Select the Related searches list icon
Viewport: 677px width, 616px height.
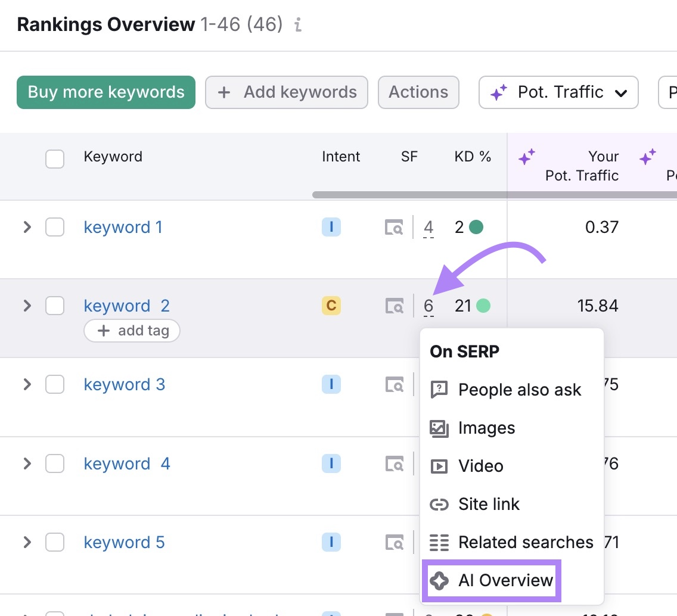pos(439,542)
